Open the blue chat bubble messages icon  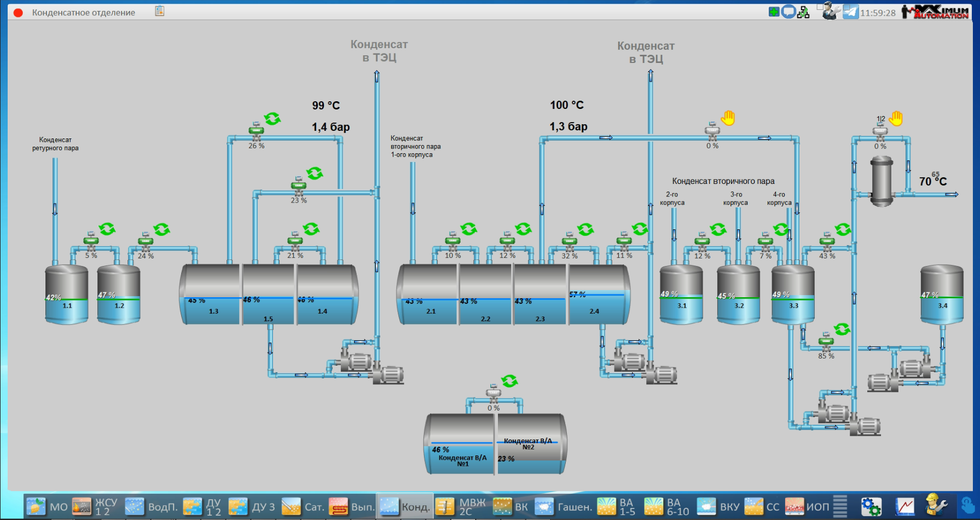pos(788,11)
